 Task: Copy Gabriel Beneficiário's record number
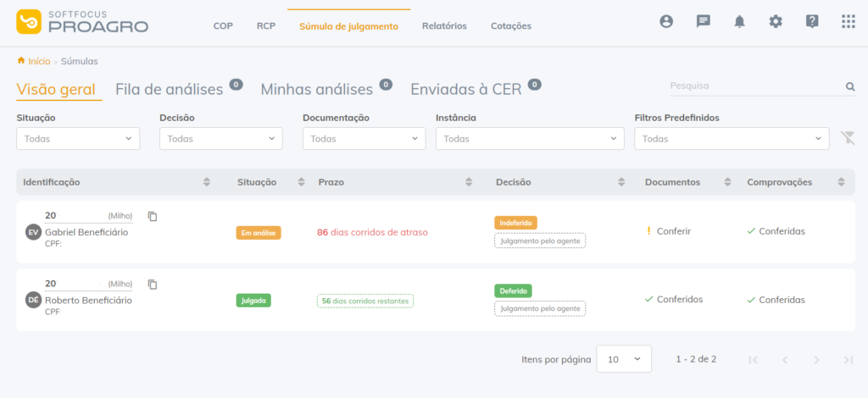click(153, 216)
